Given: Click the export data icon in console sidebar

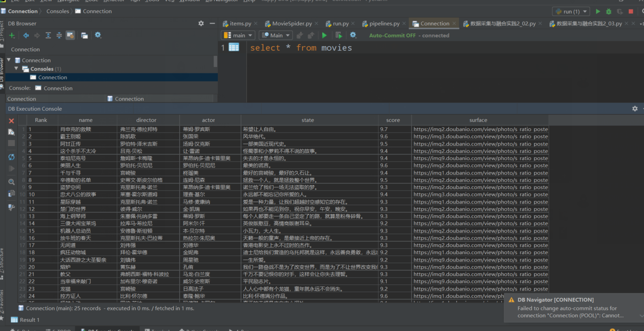Looking at the screenshot, I should pyautogui.click(x=11, y=194).
